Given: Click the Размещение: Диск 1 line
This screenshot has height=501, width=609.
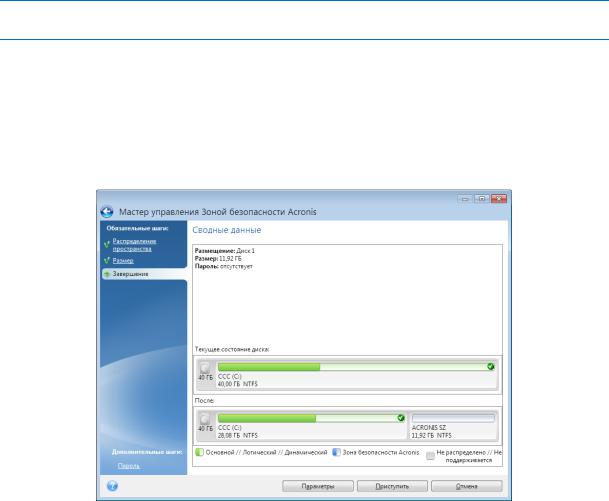Looking at the screenshot, I should coord(225,251).
